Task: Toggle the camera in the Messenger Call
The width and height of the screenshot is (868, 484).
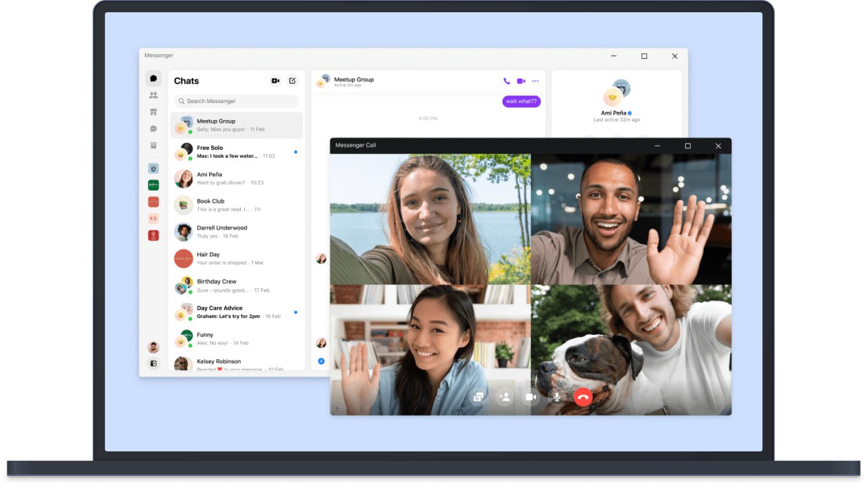Action: point(530,397)
